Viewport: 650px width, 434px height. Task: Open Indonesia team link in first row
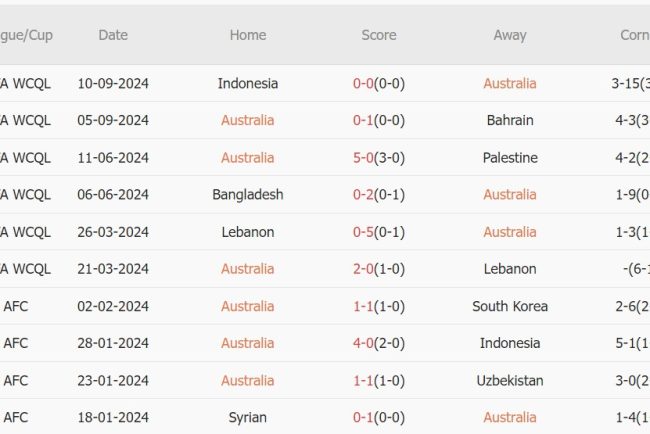click(248, 84)
